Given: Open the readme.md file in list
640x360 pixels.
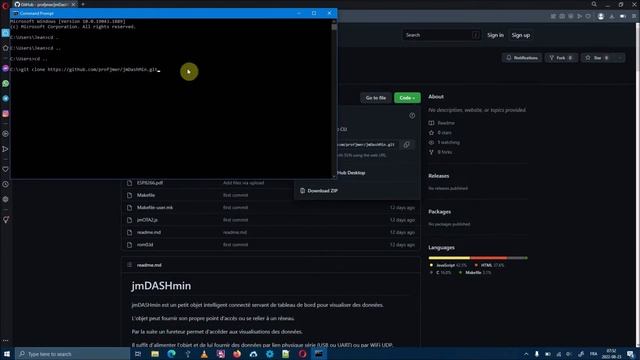Looking at the screenshot, I should point(149,232).
